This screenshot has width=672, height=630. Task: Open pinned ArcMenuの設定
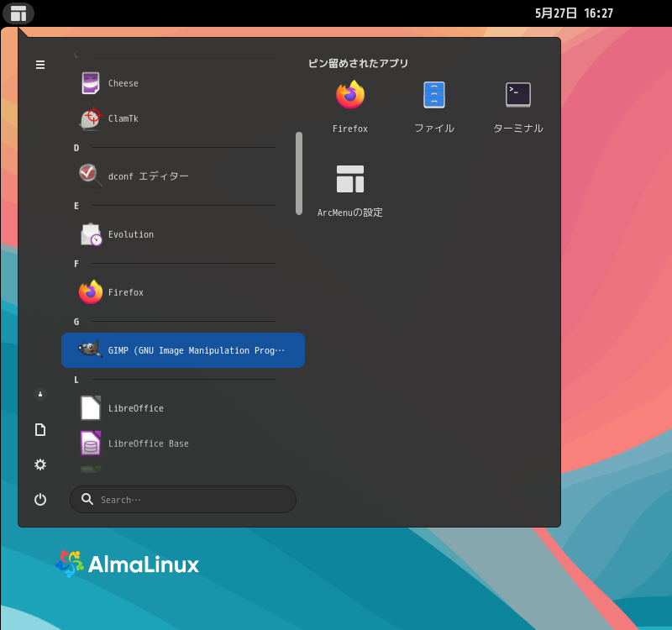(x=350, y=191)
